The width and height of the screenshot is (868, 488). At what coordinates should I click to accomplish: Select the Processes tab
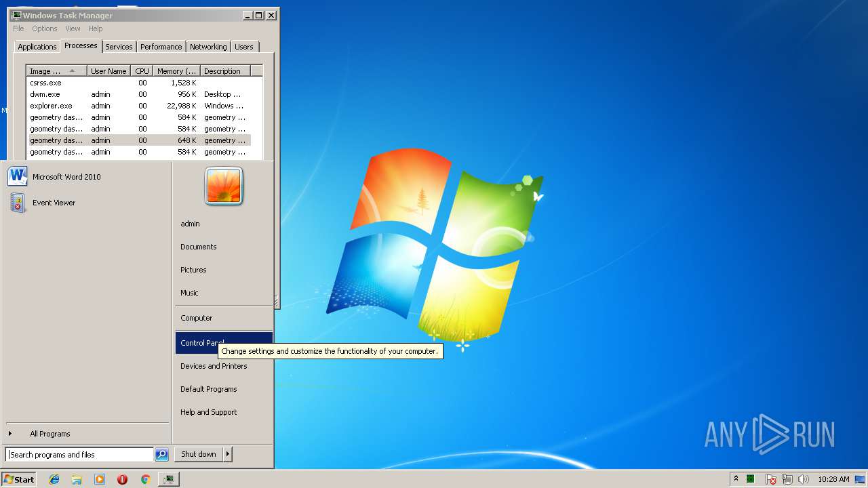[81, 45]
